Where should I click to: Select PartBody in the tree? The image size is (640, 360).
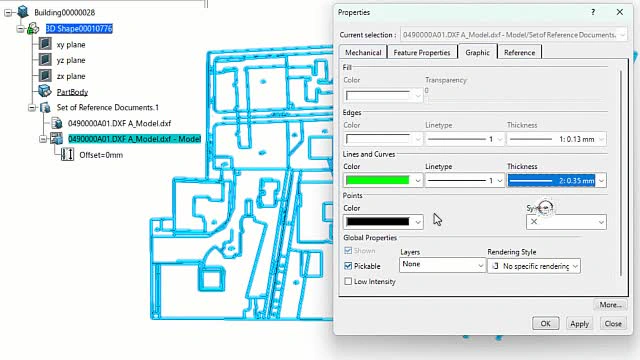pos(72,92)
